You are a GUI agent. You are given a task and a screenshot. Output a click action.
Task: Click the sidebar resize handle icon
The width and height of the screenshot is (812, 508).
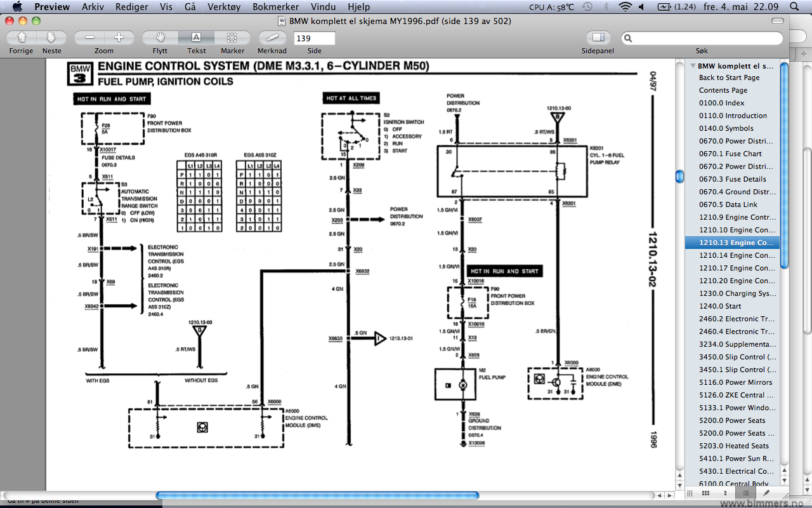(690, 493)
